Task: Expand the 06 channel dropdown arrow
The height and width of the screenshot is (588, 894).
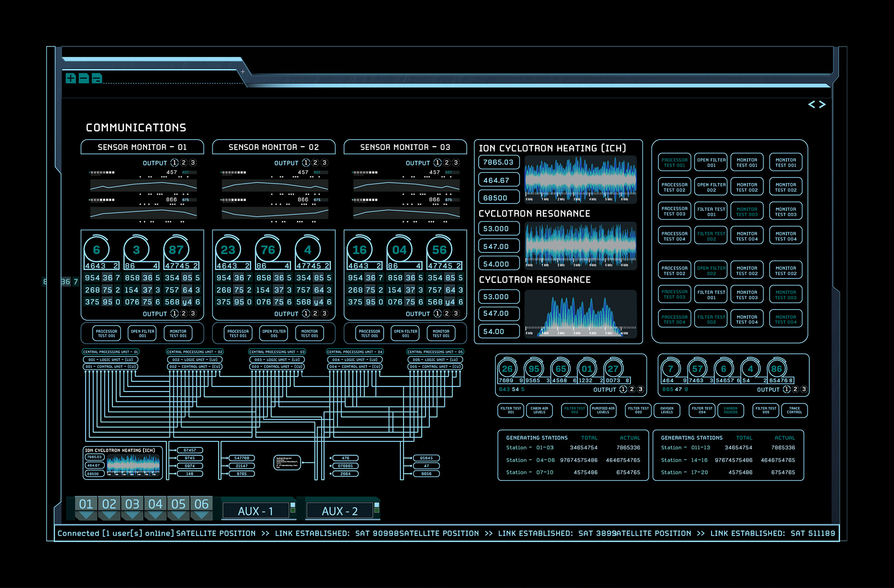Action: 201,515
